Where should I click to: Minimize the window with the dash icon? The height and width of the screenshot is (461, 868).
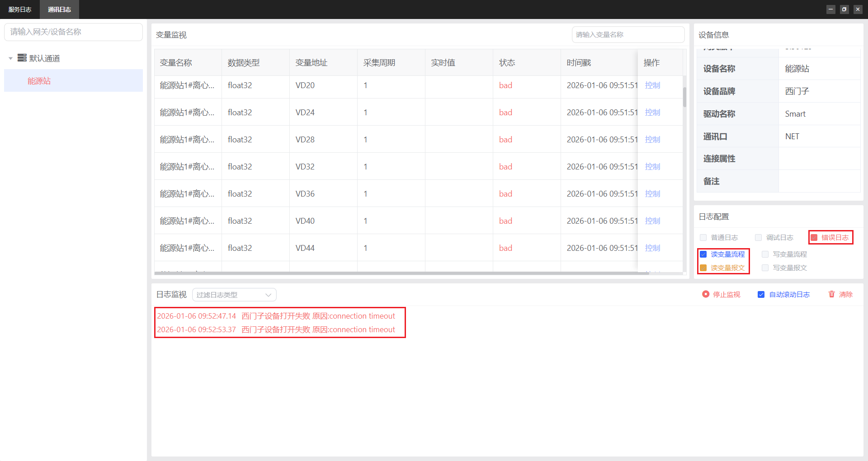click(830, 9)
